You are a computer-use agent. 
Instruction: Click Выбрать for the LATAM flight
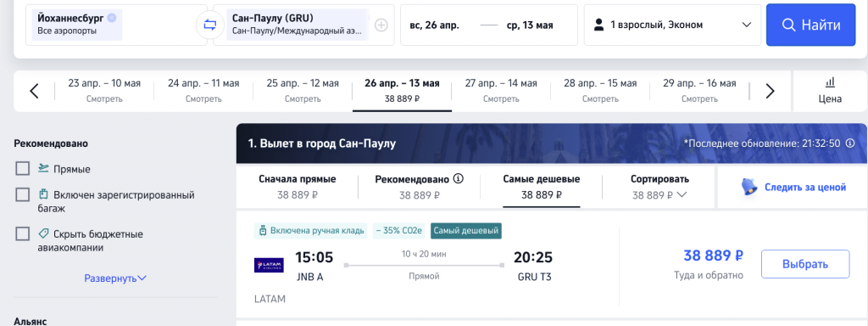[x=805, y=264]
